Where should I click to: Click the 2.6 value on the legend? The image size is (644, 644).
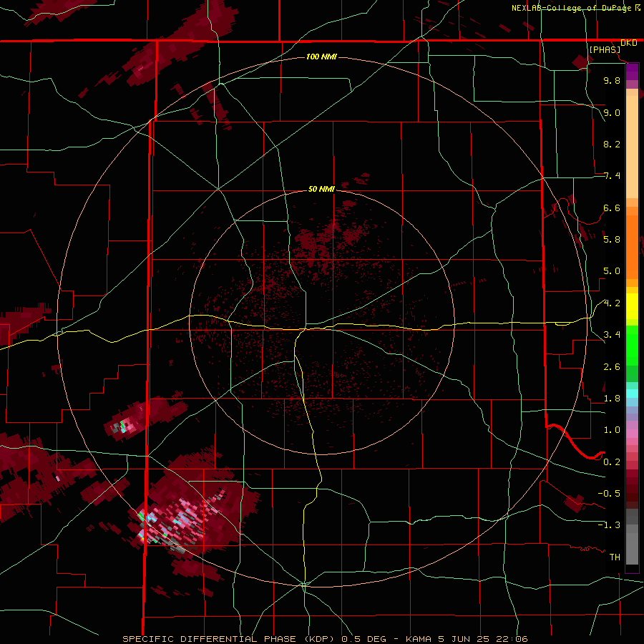coord(612,366)
